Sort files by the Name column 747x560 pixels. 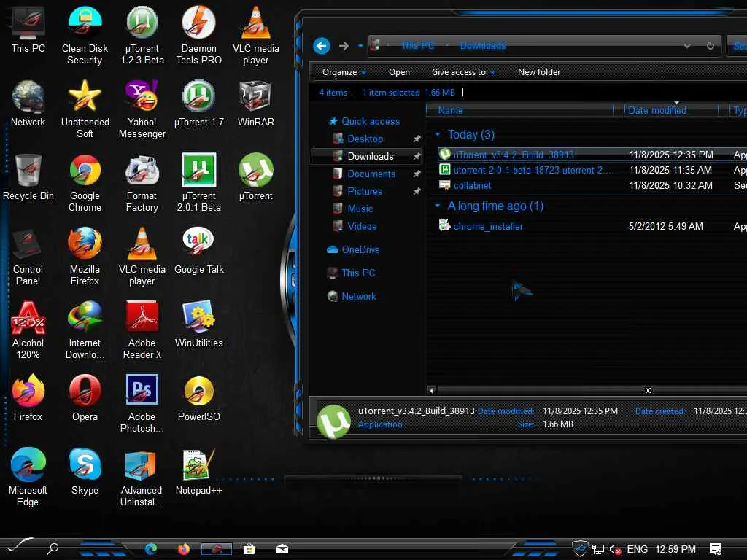pyautogui.click(x=524, y=111)
